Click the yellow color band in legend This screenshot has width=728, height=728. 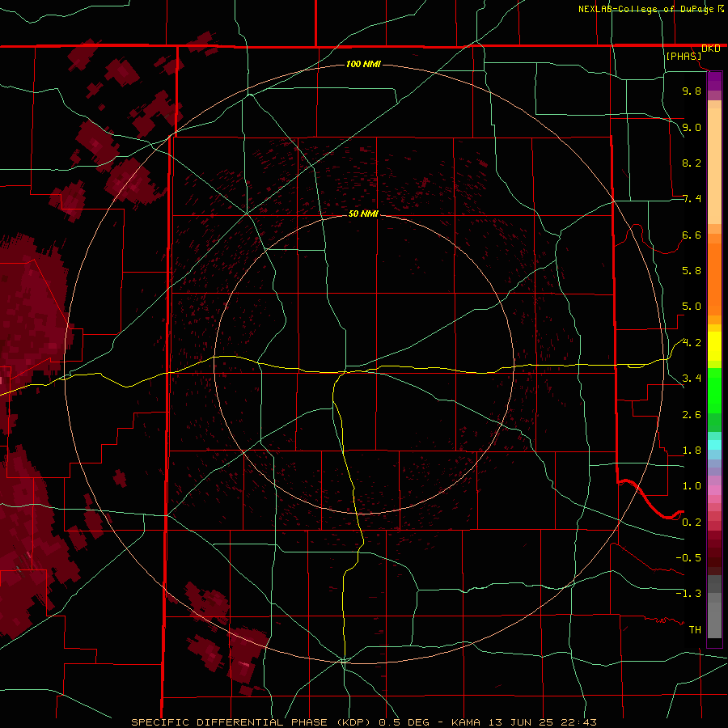coord(714,346)
